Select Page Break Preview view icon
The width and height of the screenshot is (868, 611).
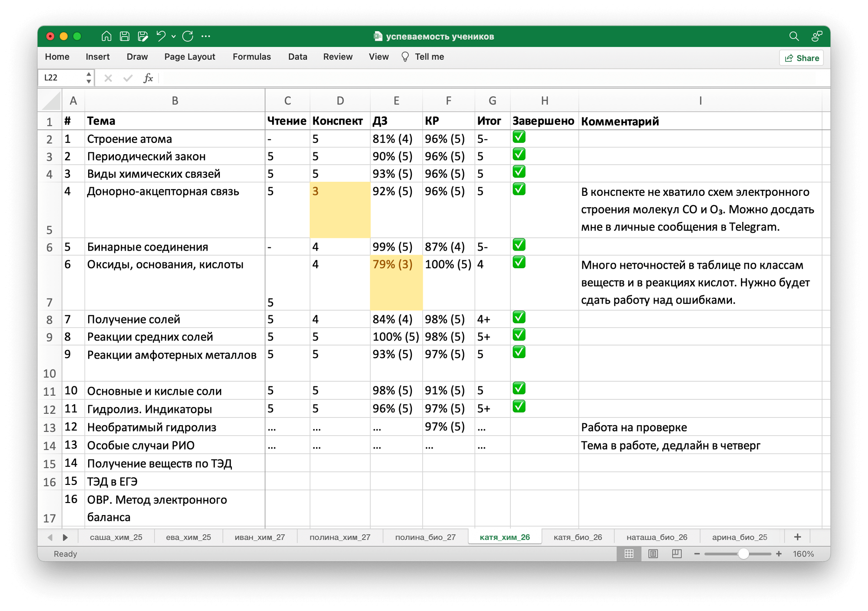676,554
